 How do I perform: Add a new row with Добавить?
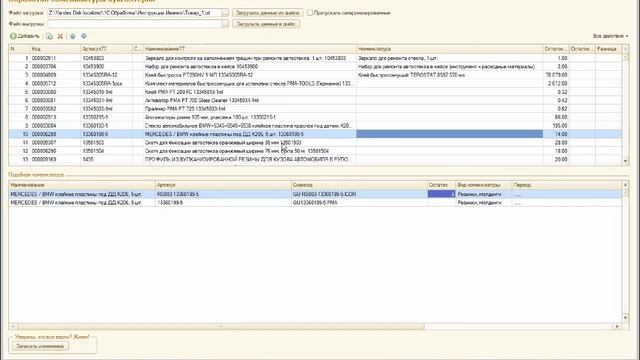pyautogui.click(x=25, y=36)
